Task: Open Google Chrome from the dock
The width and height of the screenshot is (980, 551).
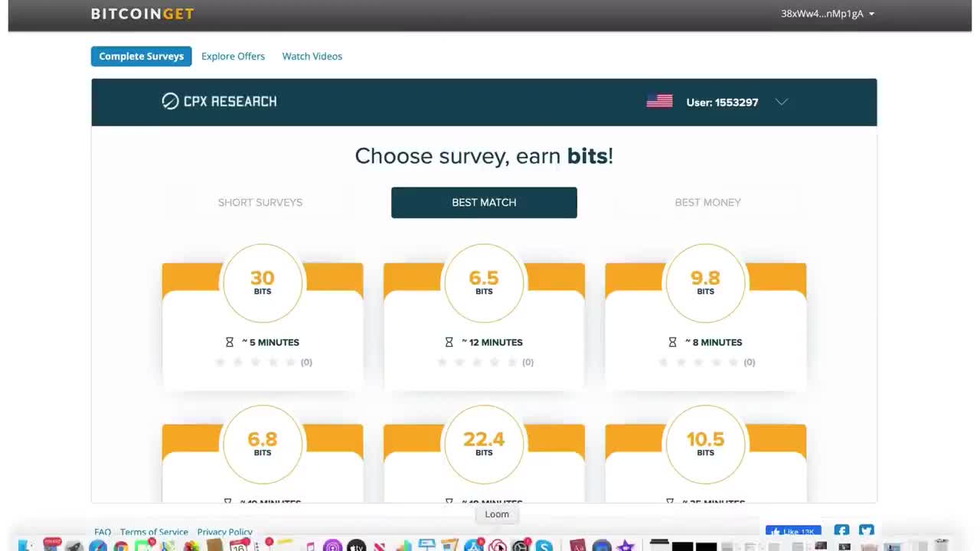Action: [121, 546]
